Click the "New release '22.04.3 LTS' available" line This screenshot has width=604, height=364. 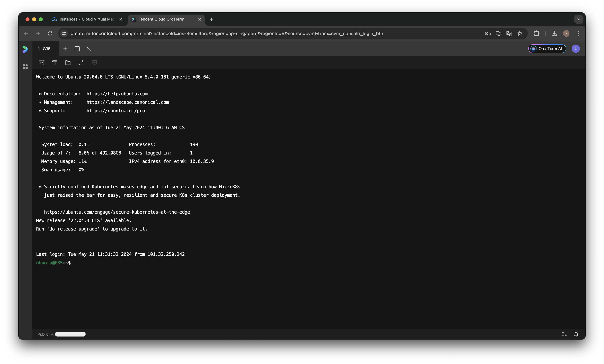coord(83,220)
